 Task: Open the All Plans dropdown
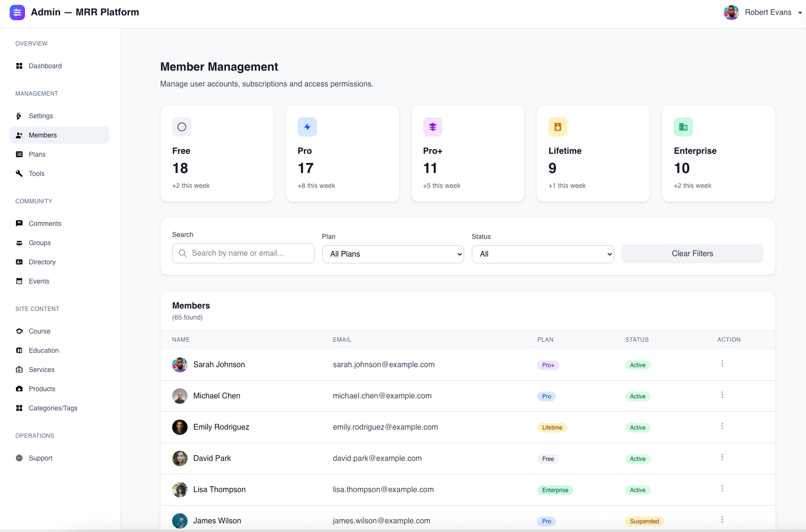(392, 254)
